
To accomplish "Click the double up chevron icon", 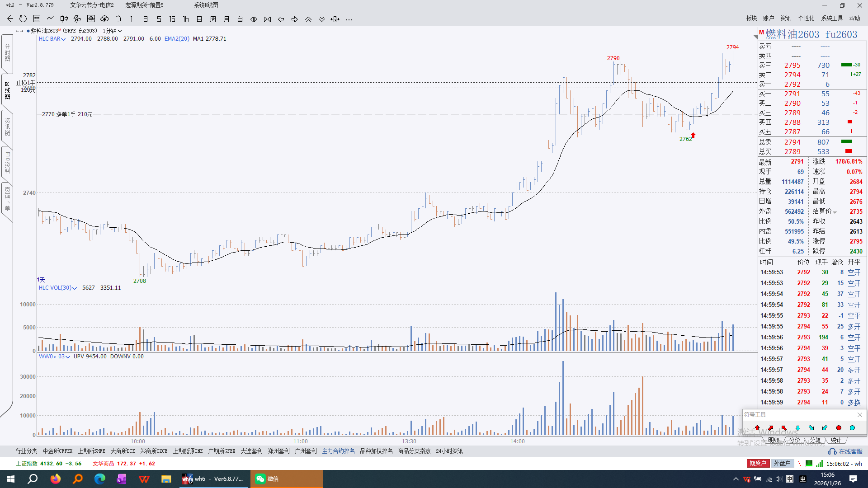I will click(308, 19).
